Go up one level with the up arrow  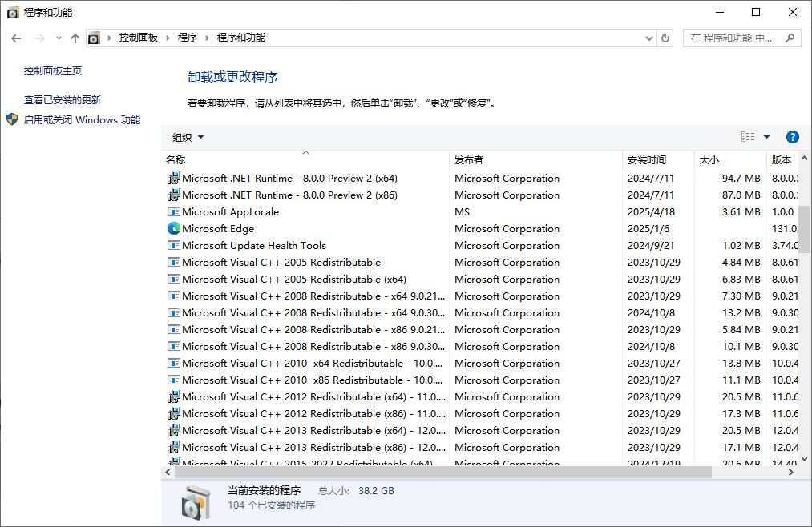coord(75,38)
